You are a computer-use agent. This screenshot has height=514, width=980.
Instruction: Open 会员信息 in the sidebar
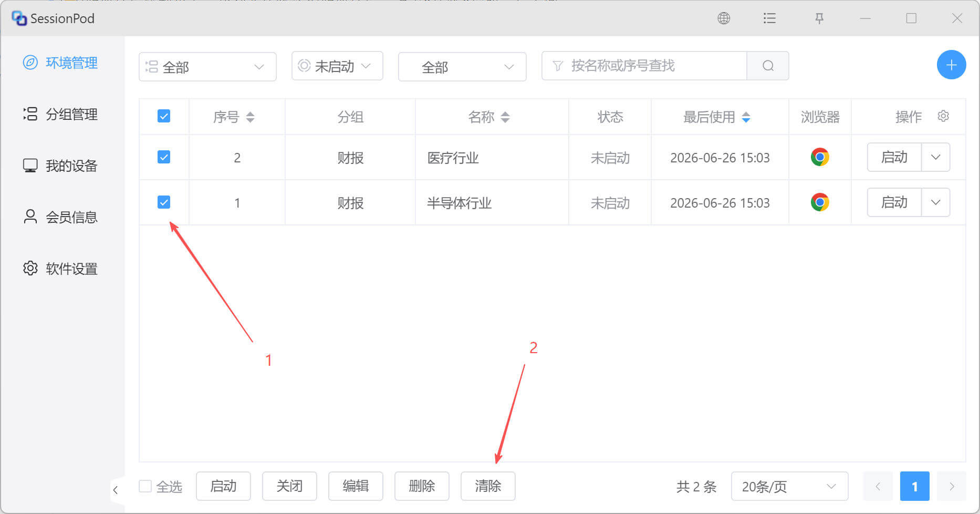click(60, 217)
